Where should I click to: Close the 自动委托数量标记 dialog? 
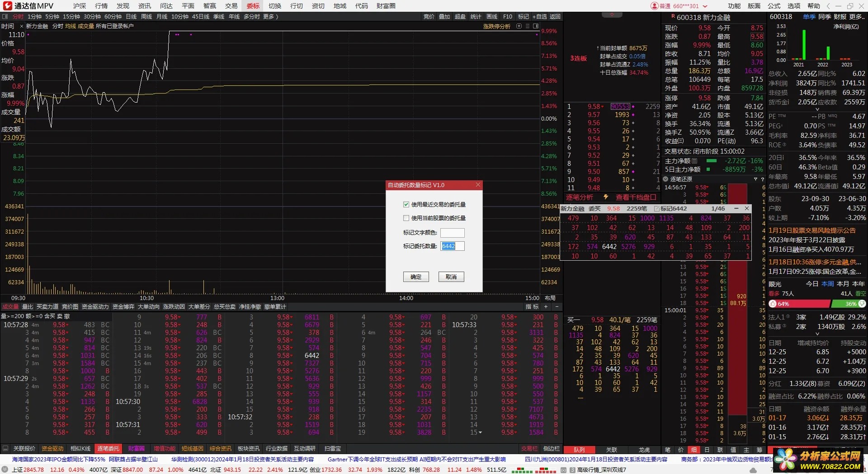478,185
